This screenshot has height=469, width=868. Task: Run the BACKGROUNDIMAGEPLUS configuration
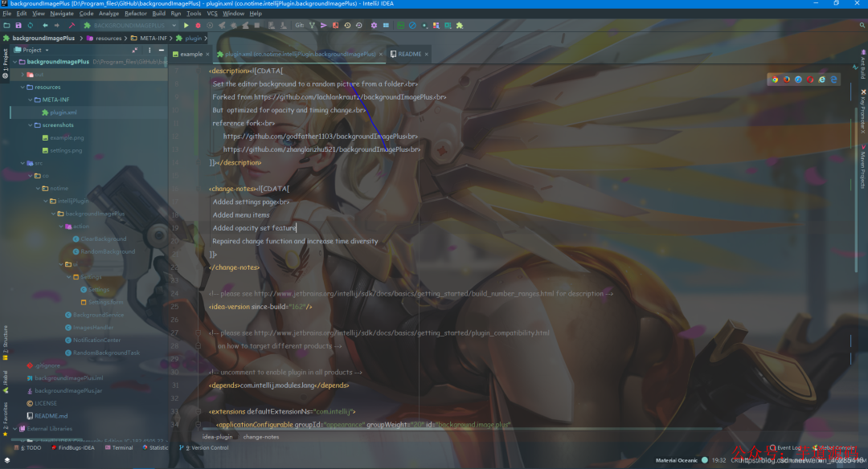[x=186, y=25]
